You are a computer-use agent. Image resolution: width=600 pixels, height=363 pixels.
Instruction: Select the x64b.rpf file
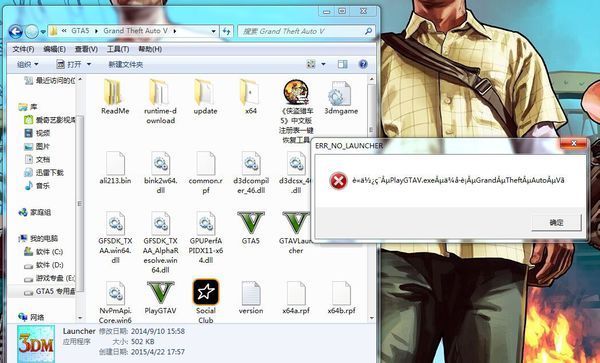tap(341, 298)
